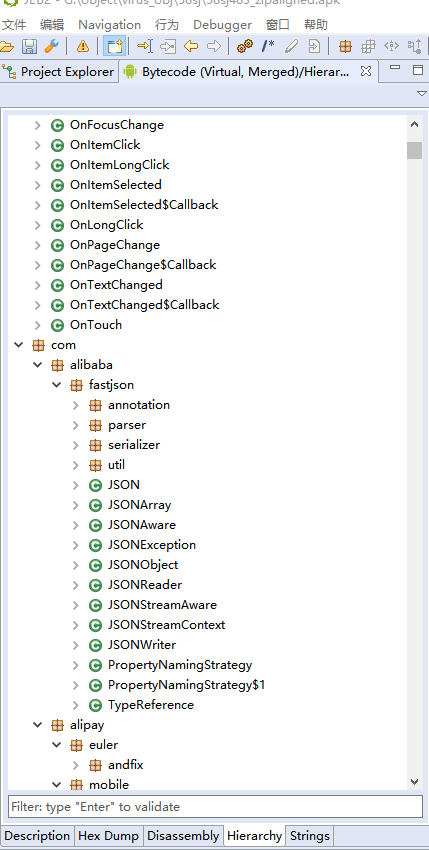Switch to the Hierarchy bottom tab
Screen dimensions: 429x850
(x=255, y=835)
